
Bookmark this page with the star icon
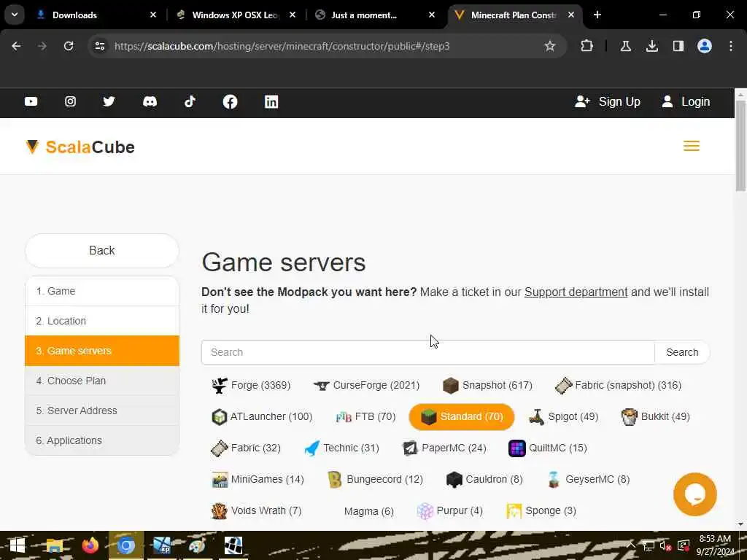point(550,46)
